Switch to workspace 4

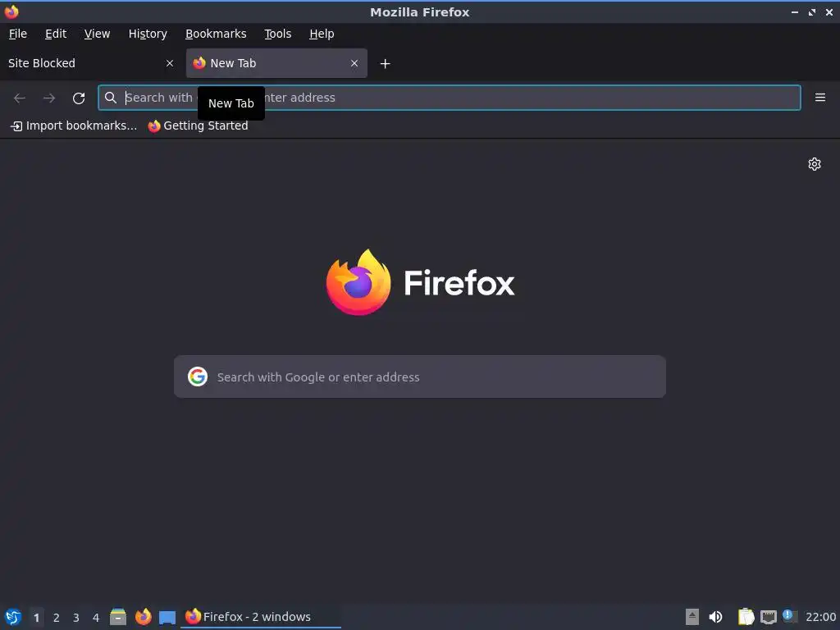pyautogui.click(x=96, y=618)
